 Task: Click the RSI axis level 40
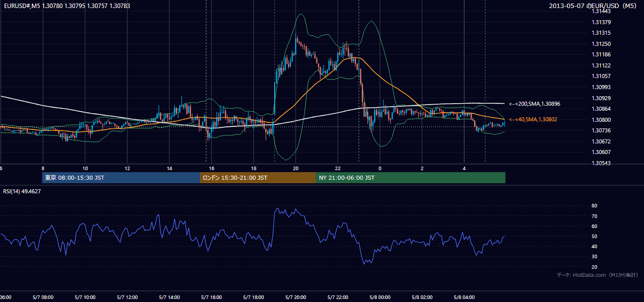595,247
